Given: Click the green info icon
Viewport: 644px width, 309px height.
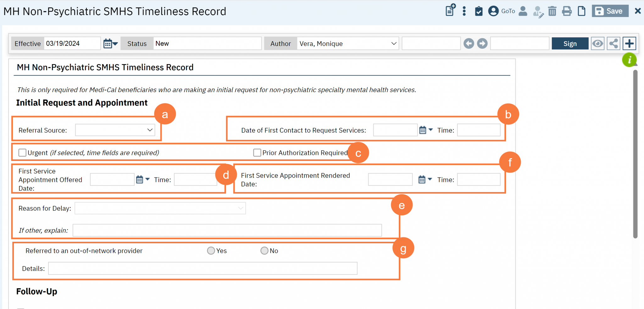Looking at the screenshot, I should pyautogui.click(x=629, y=60).
